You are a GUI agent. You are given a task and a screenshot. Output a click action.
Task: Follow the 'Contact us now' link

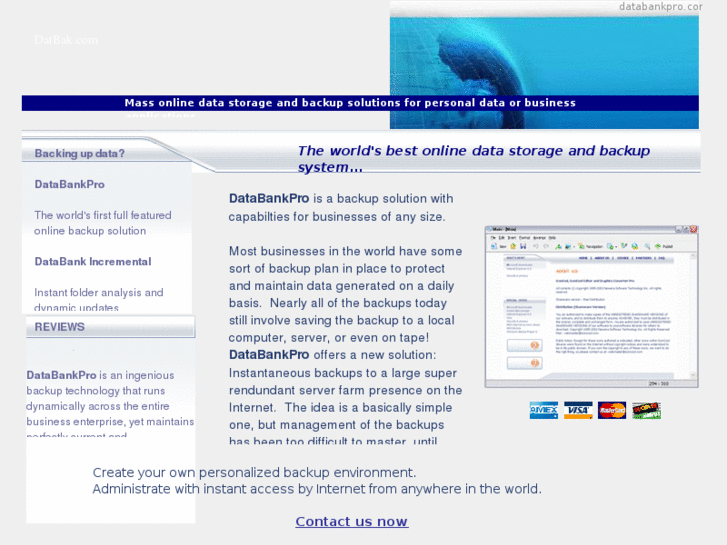pyautogui.click(x=352, y=521)
